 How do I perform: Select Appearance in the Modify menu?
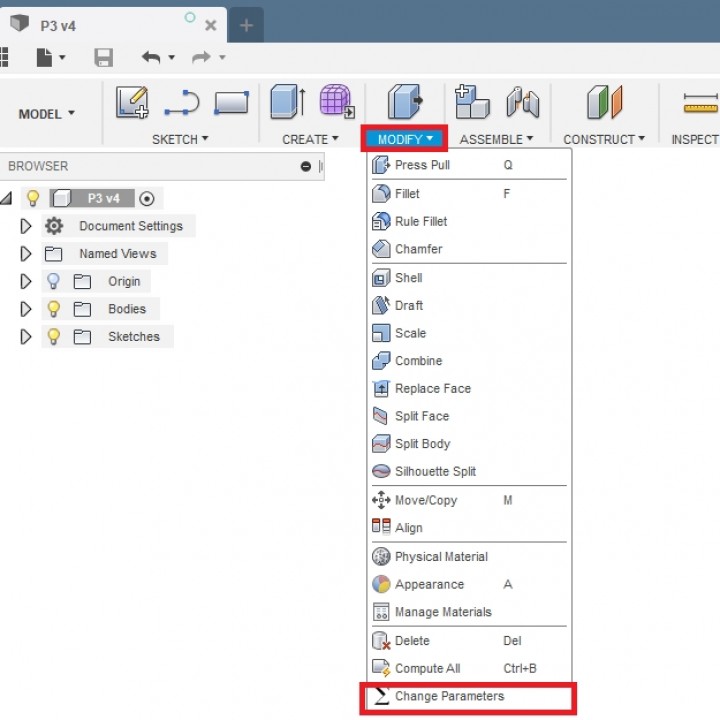tap(429, 584)
